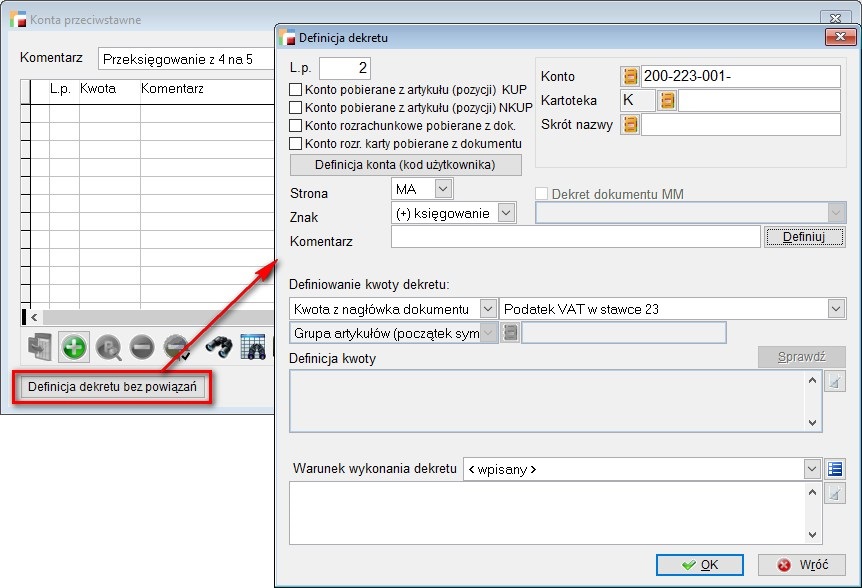Click the lookup icon beside Skrót nazwy

click(x=629, y=125)
